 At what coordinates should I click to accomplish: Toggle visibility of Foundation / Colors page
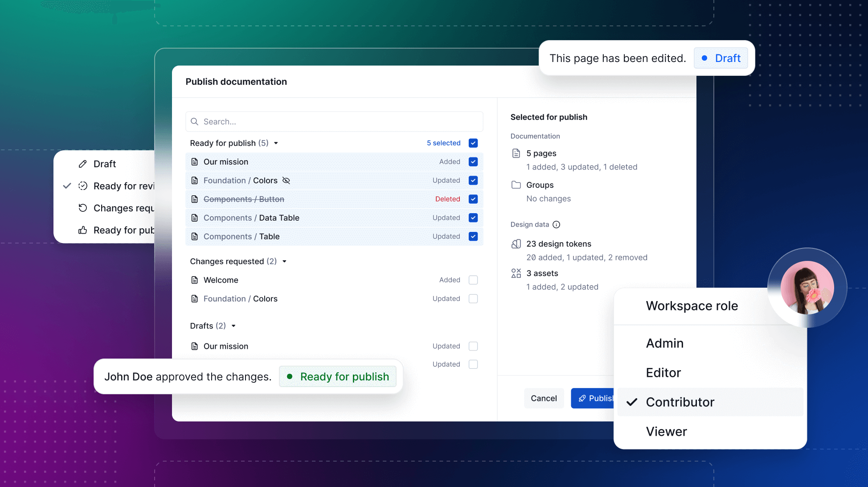287,180
